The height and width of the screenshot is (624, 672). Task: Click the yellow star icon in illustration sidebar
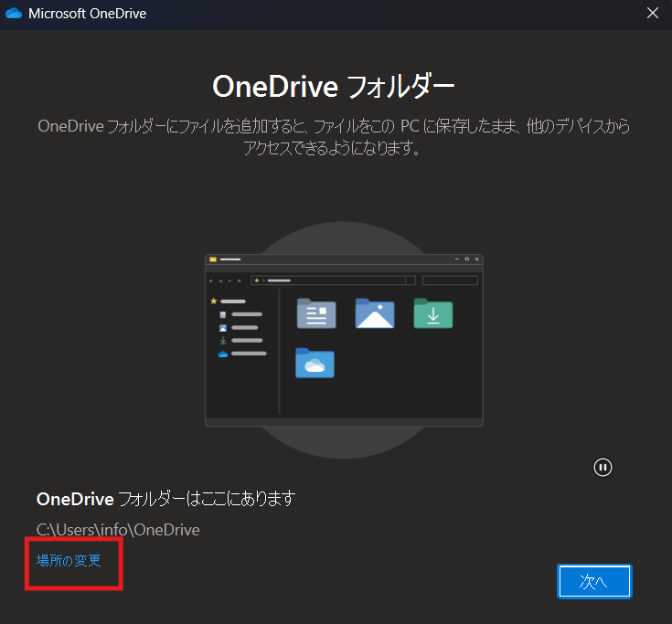point(214,301)
